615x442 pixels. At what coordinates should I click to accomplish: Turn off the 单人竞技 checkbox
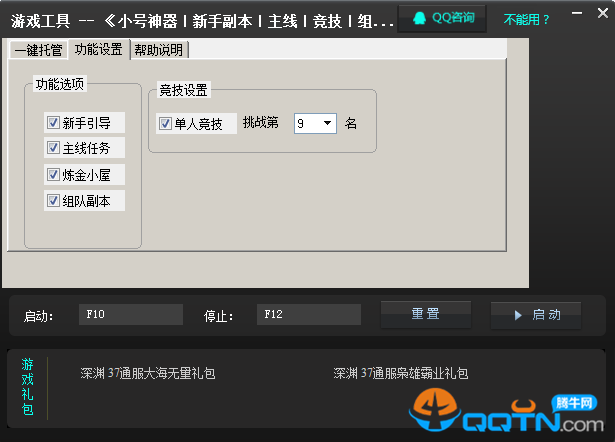click(x=166, y=124)
